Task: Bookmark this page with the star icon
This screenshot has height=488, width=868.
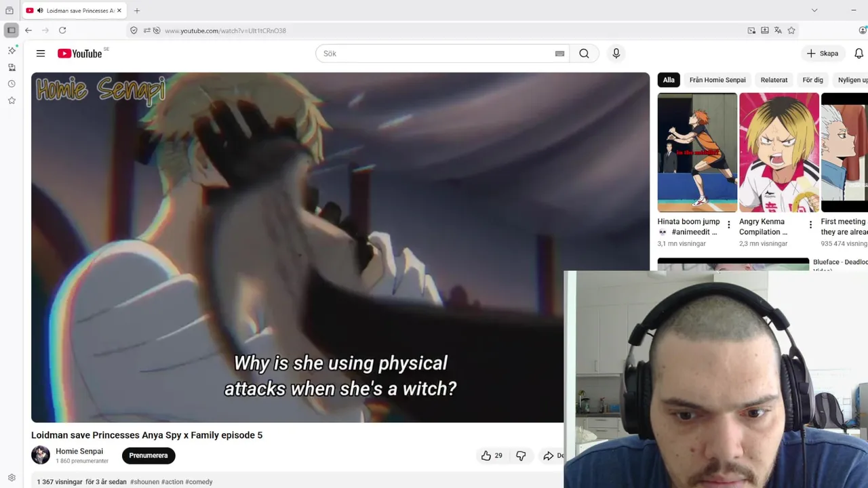Action: coord(791,30)
